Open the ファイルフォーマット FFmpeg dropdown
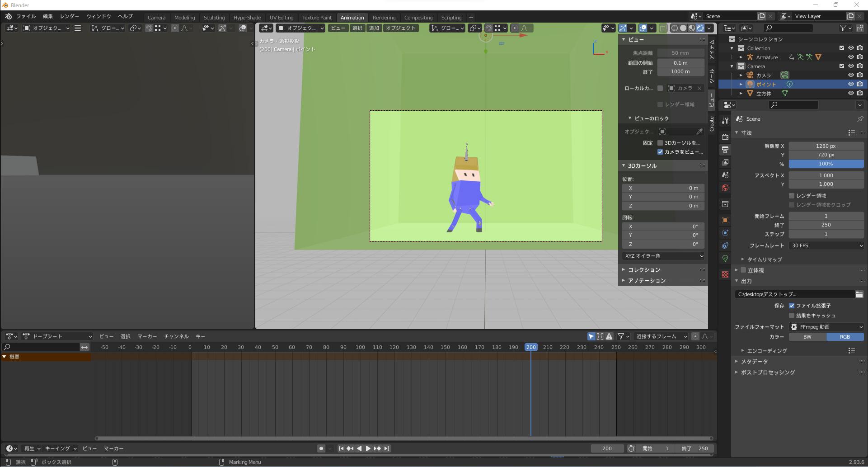 click(826, 327)
